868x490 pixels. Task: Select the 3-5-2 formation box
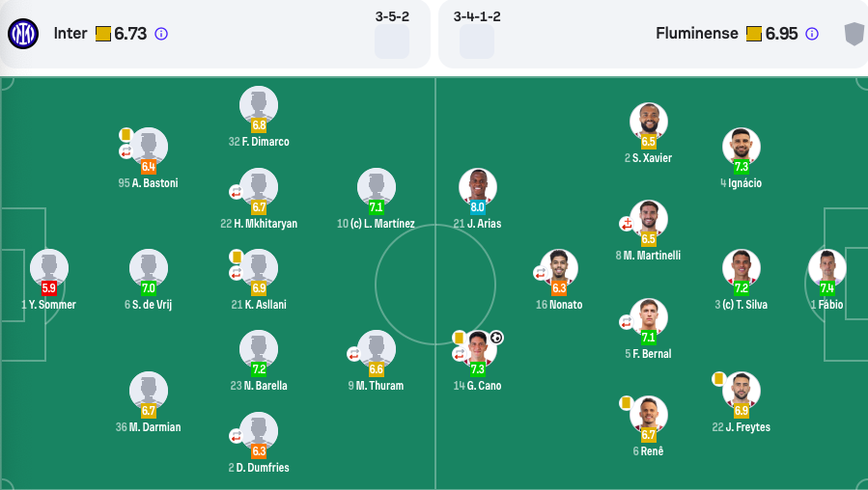pyautogui.click(x=392, y=41)
